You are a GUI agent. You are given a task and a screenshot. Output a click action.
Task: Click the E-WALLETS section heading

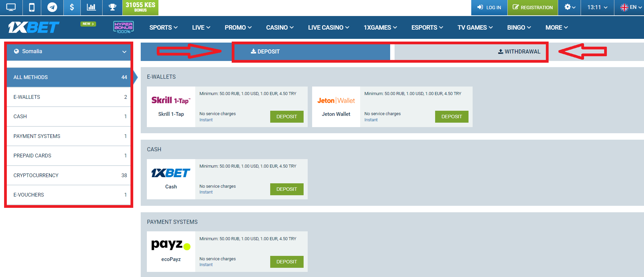(x=161, y=77)
